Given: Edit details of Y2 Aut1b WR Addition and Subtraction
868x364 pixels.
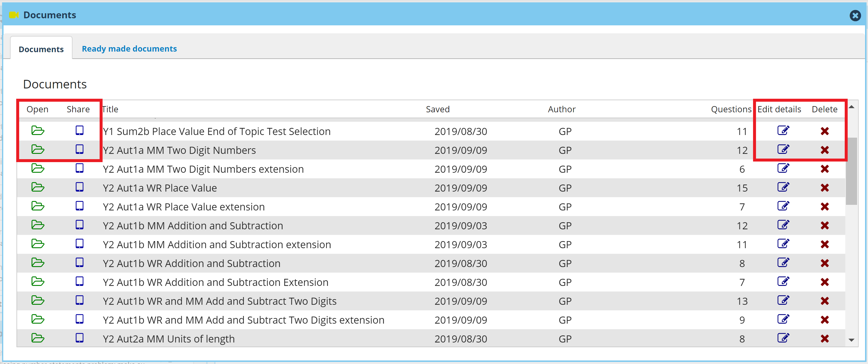Looking at the screenshot, I should pos(783,263).
